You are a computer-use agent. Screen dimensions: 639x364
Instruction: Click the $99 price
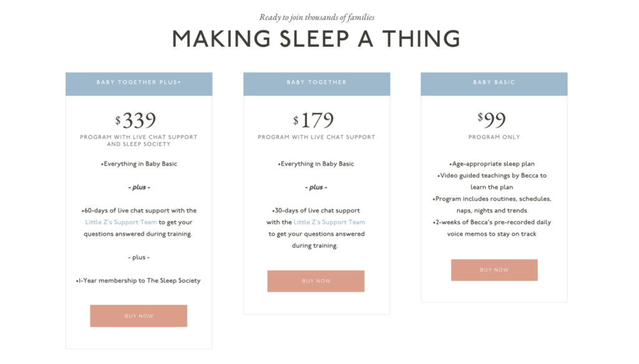[x=492, y=120]
